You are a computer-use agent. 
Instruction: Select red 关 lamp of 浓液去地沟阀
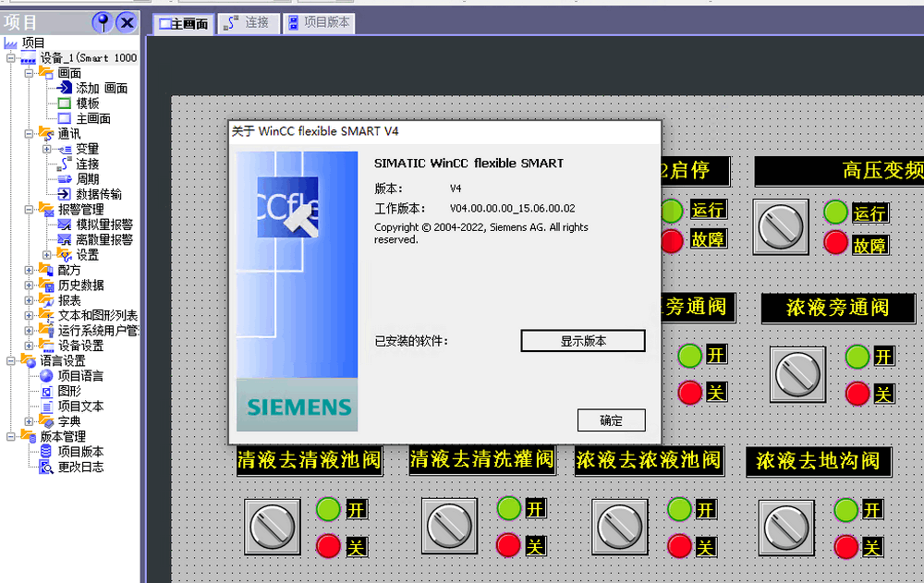(x=846, y=547)
